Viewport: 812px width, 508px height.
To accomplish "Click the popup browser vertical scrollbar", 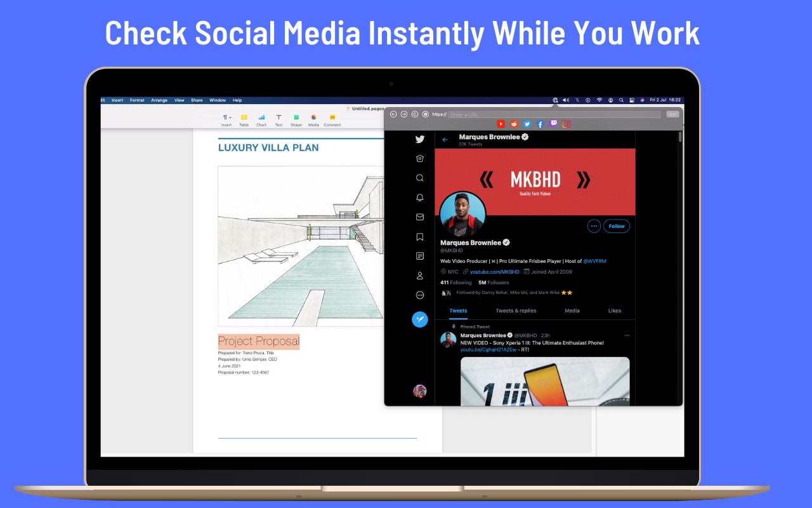I will coord(680,137).
